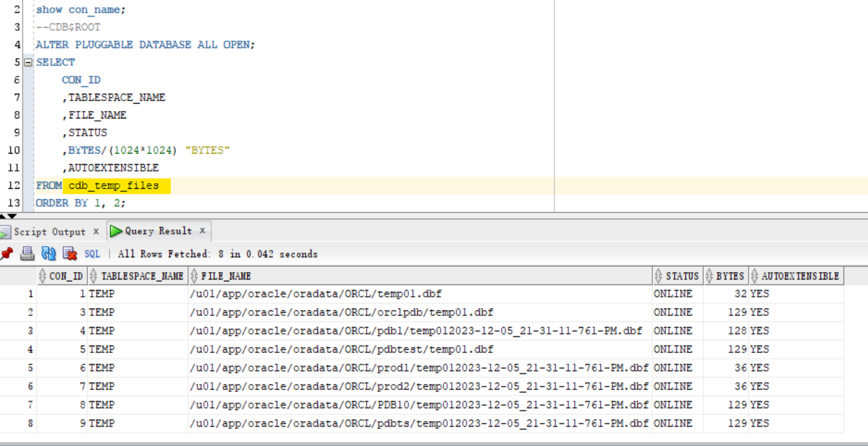Close the Script Output tab
The image size is (868, 446).
click(96, 231)
